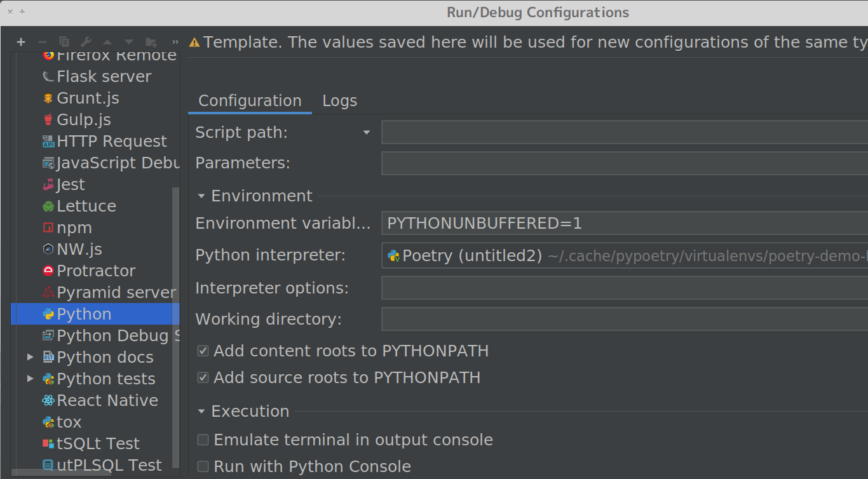Image resolution: width=868 pixels, height=479 pixels.
Task: Disable Add source roots to PYTHONPATH
Action: click(x=203, y=377)
